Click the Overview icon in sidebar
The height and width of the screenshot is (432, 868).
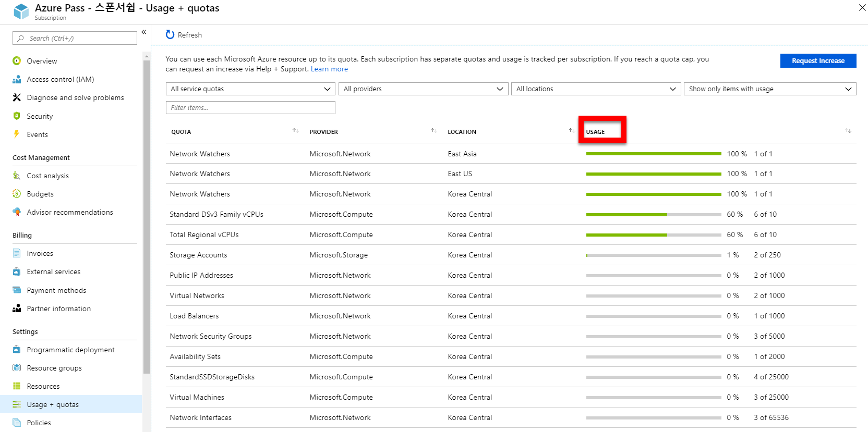click(x=17, y=61)
